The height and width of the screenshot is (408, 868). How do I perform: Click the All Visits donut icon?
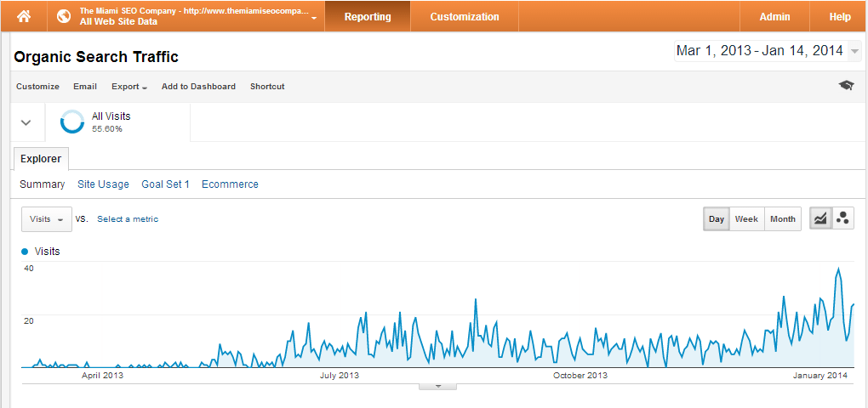pyautogui.click(x=72, y=122)
